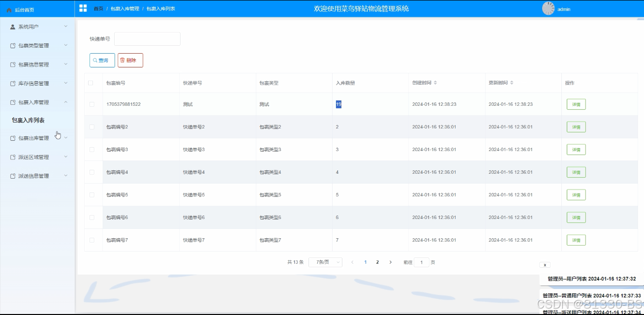Click the icon beside 包裹入库管理
The image size is (644, 315).
click(x=13, y=102)
